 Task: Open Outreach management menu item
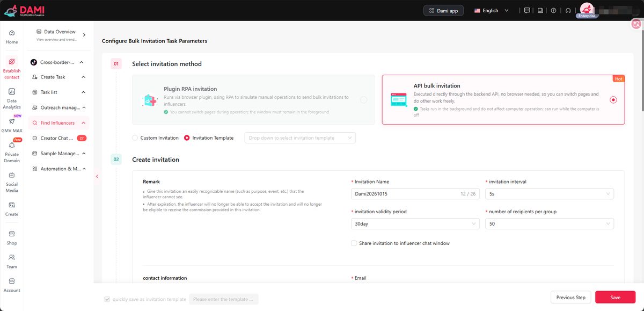58,107
